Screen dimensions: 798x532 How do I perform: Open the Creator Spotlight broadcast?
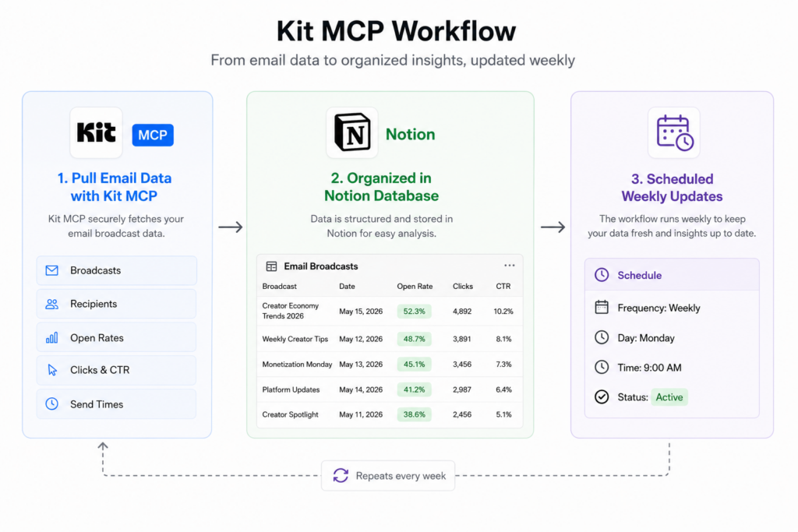click(290, 414)
